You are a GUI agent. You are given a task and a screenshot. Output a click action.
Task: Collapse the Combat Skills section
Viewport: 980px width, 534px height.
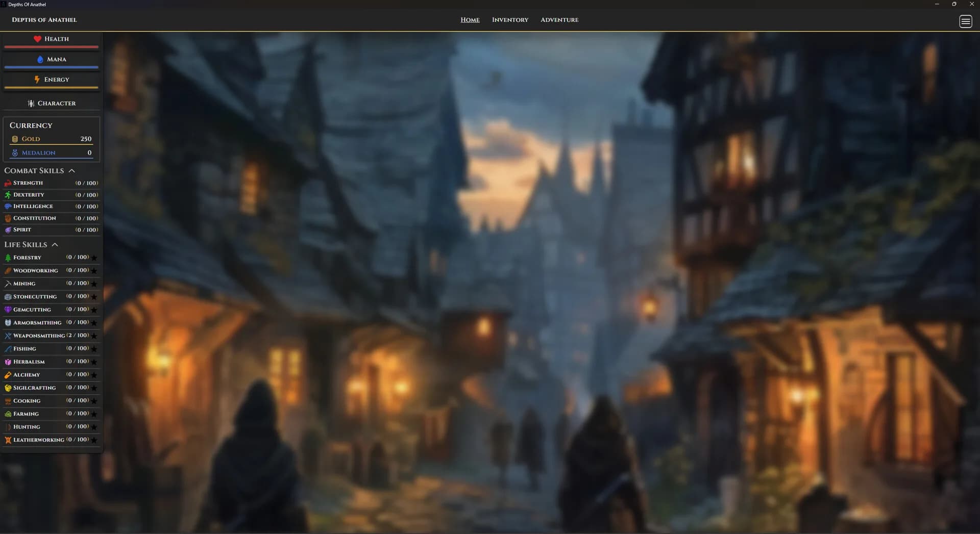71,171
